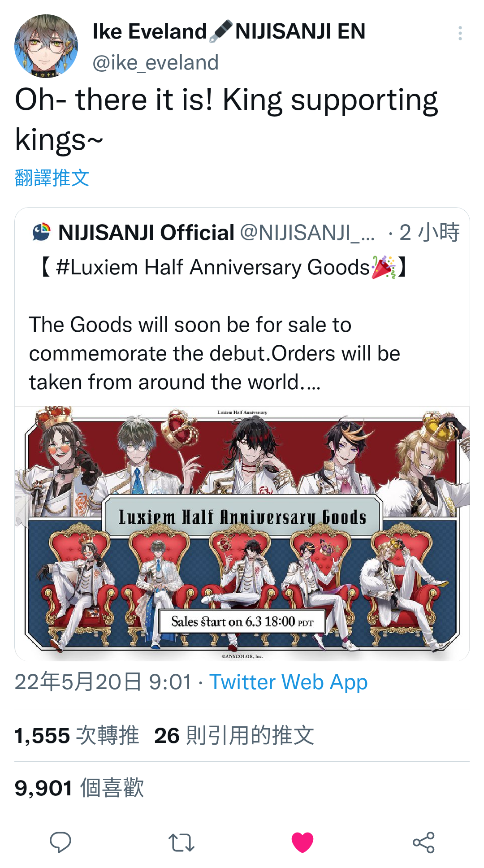Image resolution: width=484 pixels, height=868 pixels.
Task: View the 26 quote tweets list
Action: tap(234, 735)
